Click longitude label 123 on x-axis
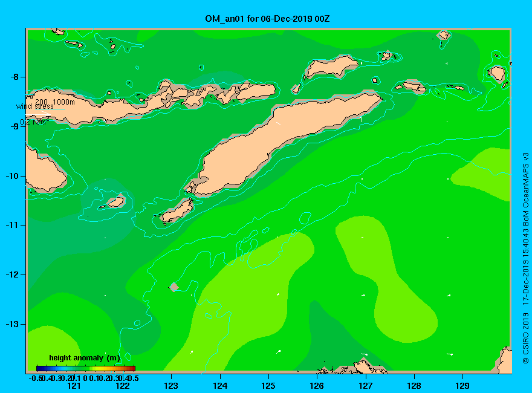The width and height of the screenshot is (532, 393). coord(171,386)
